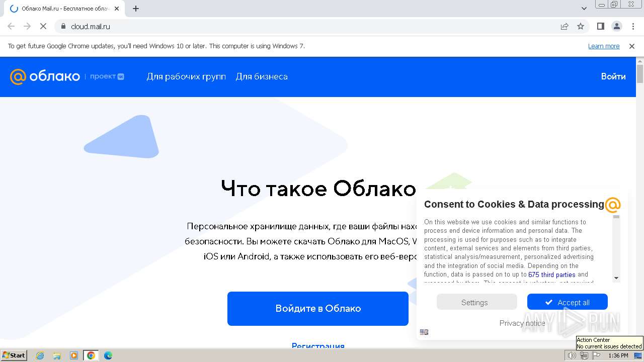Launch Microsoft Edge from the taskbar
Screen dimensions: 644x362
[108, 355]
